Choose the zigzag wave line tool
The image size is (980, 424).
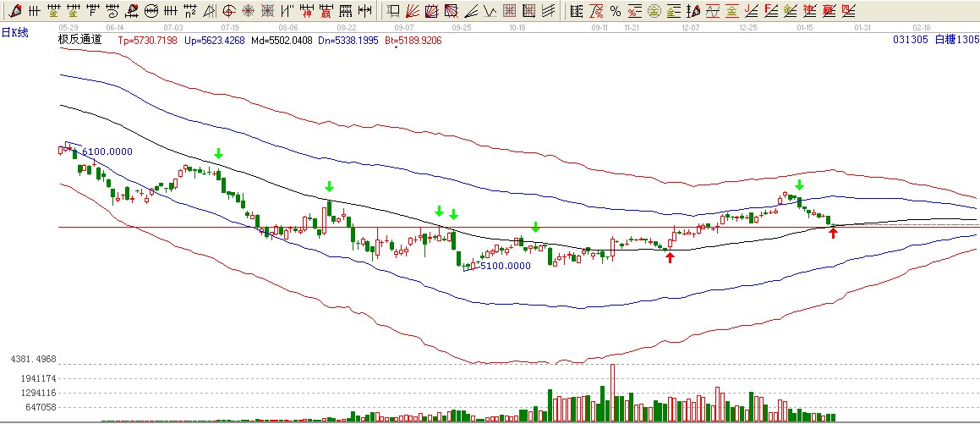tap(490, 11)
